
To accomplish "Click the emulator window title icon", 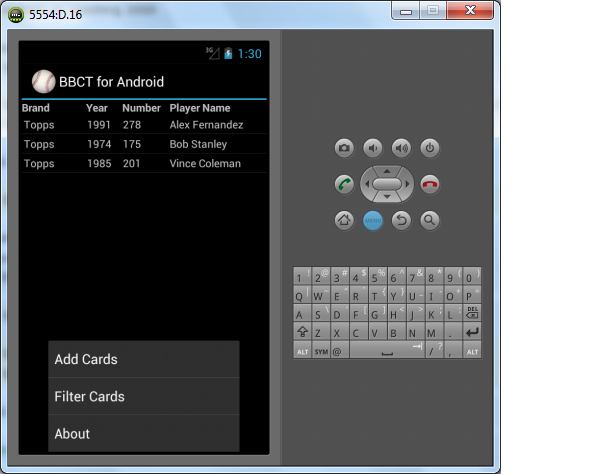I will (16, 15).
